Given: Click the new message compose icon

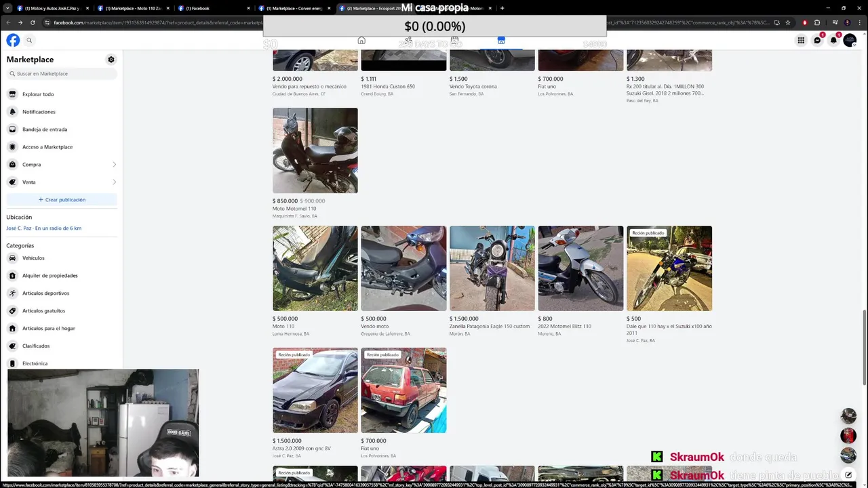Looking at the screenshot, I should [848, 474].
